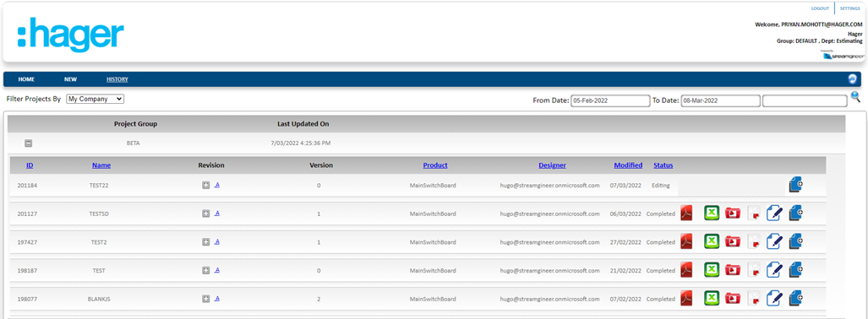Edit project 198187 with the pencil icon
868x319 pixels.
[x=774, y=270]
